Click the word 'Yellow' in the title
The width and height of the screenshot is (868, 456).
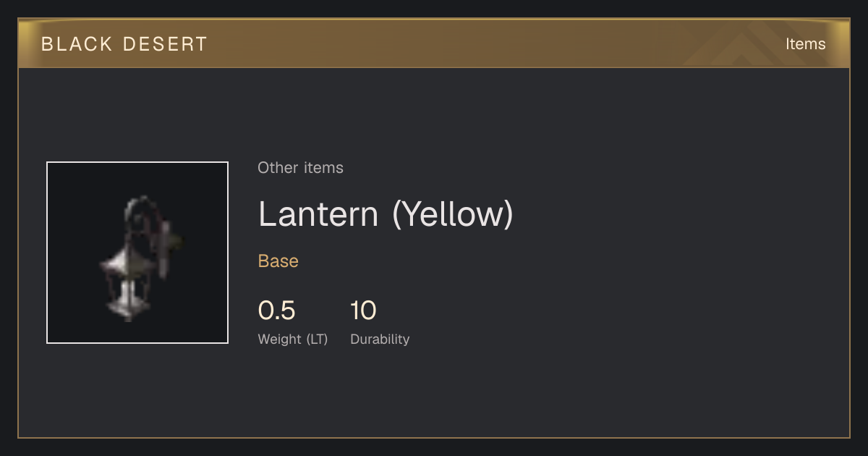[x=452, y=214]
